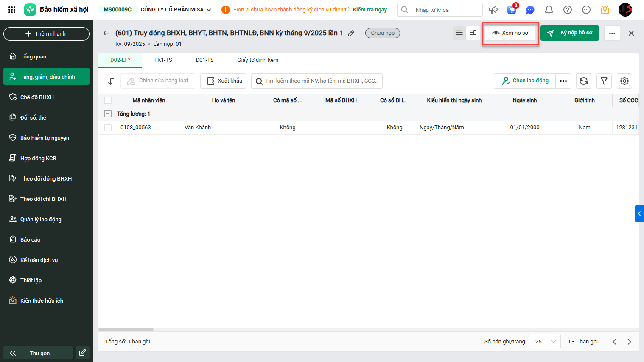This screenshot has height=362, width=644.
Task: Open the help question mark icon
Action: click(567, 10)
